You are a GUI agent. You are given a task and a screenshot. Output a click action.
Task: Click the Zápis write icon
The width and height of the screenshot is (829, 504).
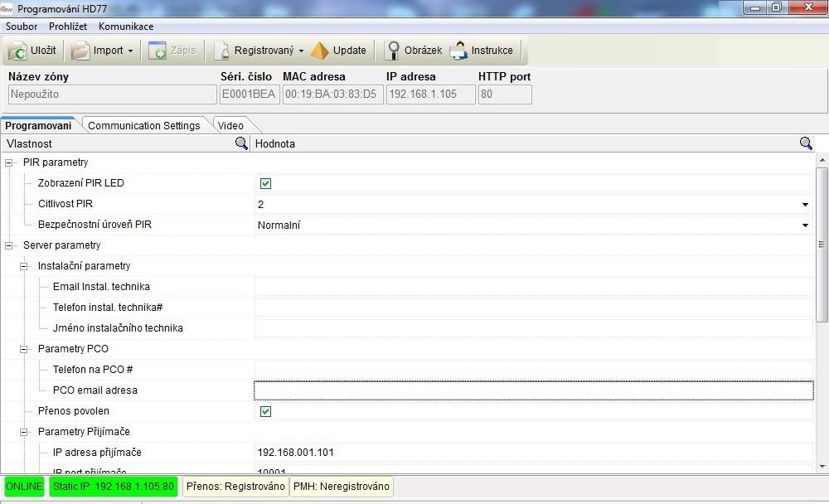pos(158,51)
